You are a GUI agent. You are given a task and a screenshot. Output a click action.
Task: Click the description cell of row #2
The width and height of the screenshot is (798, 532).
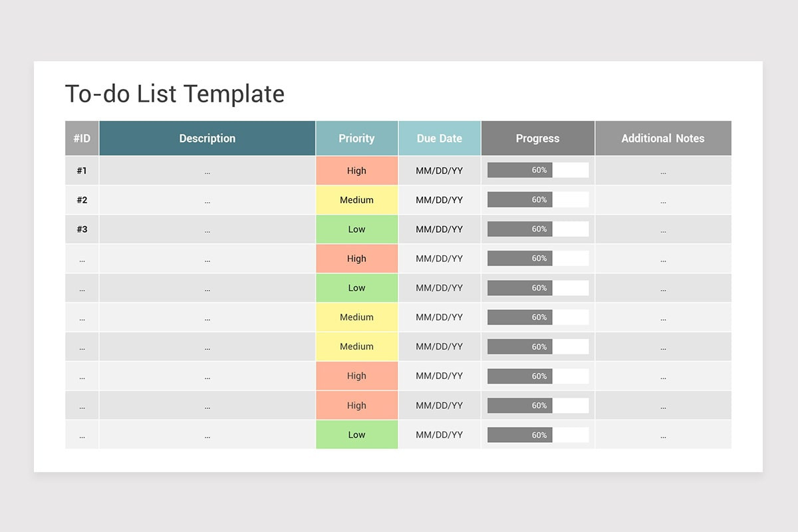[x=207, y=199]
